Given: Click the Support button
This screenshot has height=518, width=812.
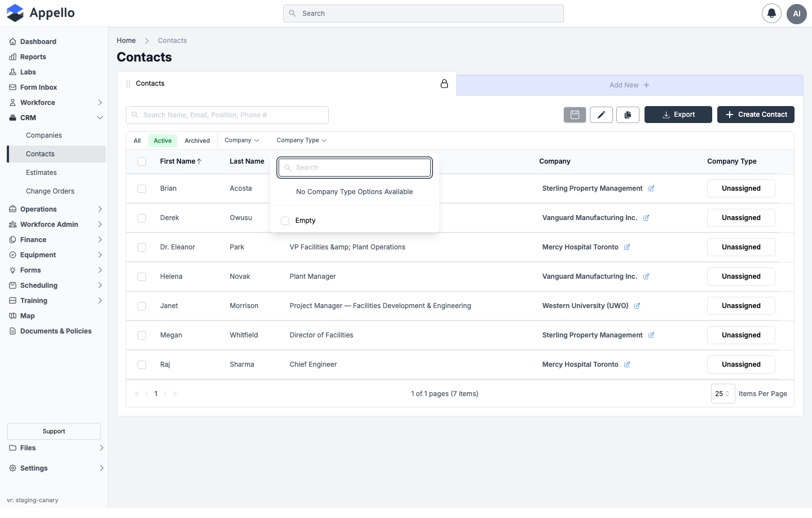Looking at the screenshot, I should click(54, 432).
